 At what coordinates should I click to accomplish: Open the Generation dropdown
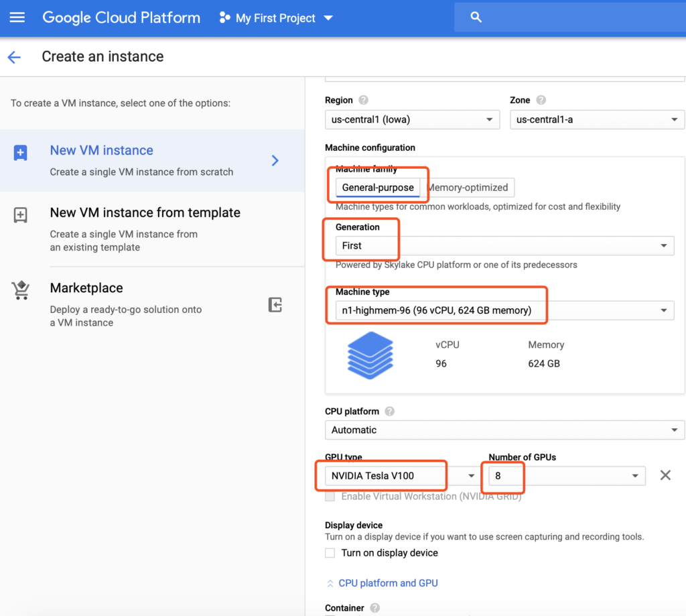(x=504, y=245)
